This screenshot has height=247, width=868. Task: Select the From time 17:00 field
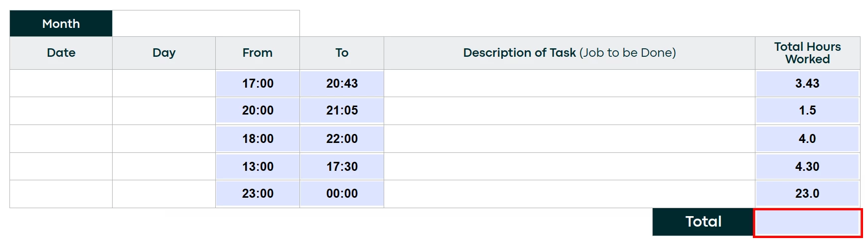258,84
